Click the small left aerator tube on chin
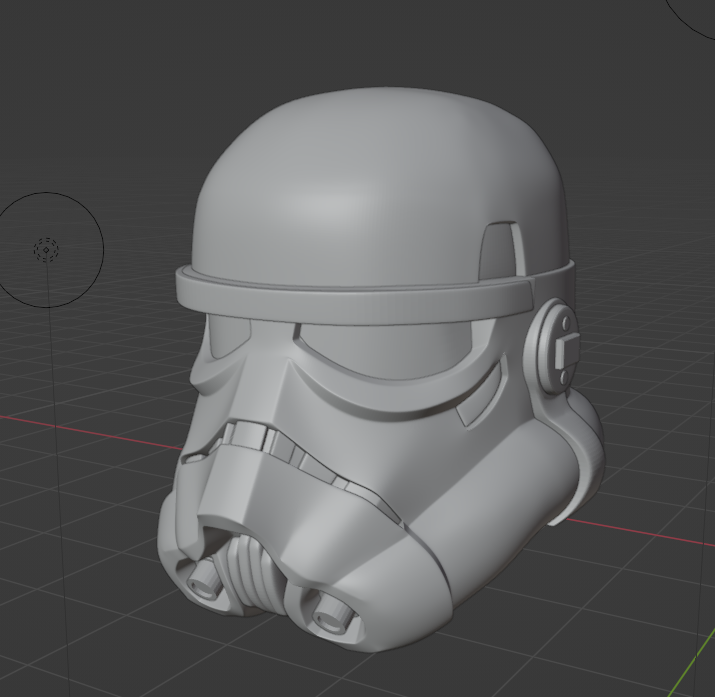Viewport: 715px width, 697px height. (204, 580)
